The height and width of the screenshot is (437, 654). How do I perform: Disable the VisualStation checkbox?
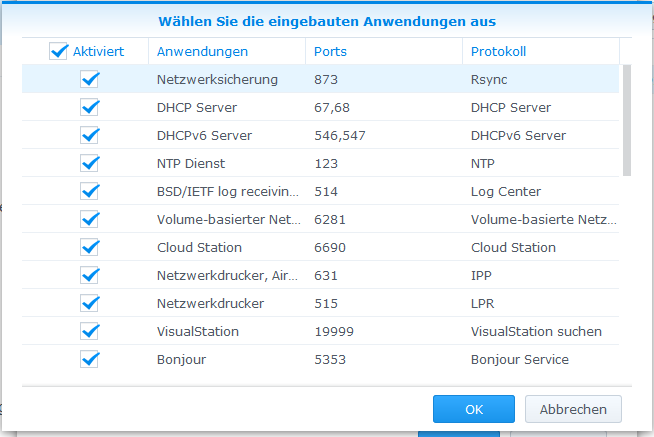coord(90,331)
